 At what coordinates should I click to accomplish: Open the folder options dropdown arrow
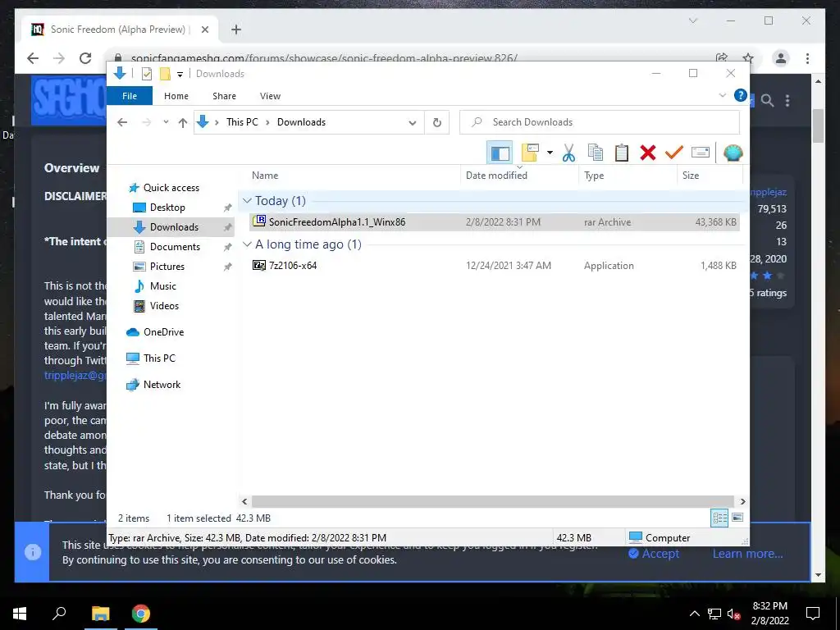click(x=550, y=153)
